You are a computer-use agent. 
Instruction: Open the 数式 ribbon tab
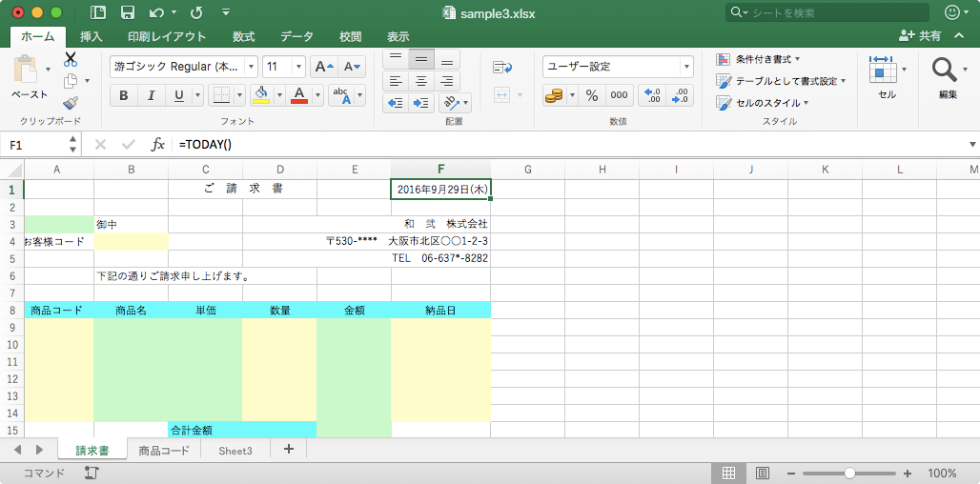pos(244,36)
